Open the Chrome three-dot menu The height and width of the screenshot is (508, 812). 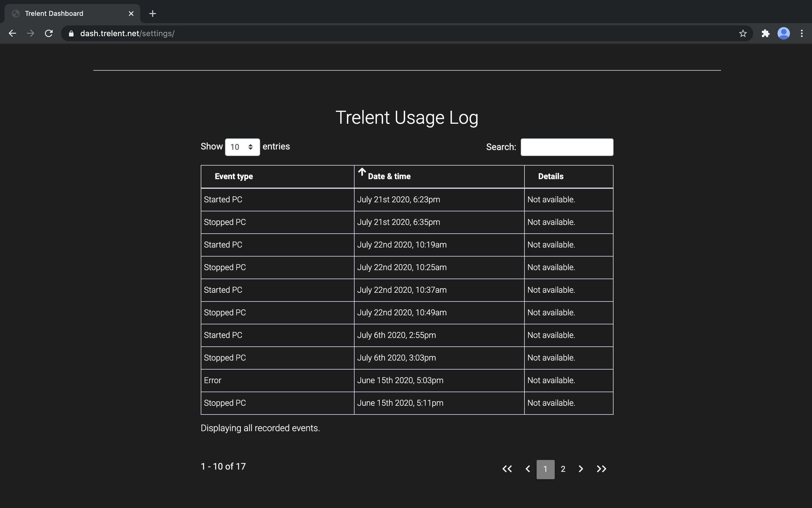tap(802, 33)
